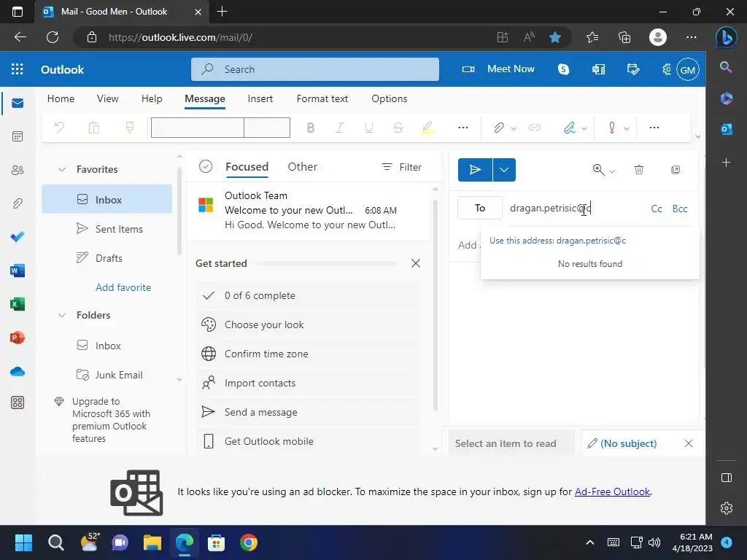Viewport: 747px width, 560px height.
Task: Send the message with the Send button
Action: pos(475,170)
